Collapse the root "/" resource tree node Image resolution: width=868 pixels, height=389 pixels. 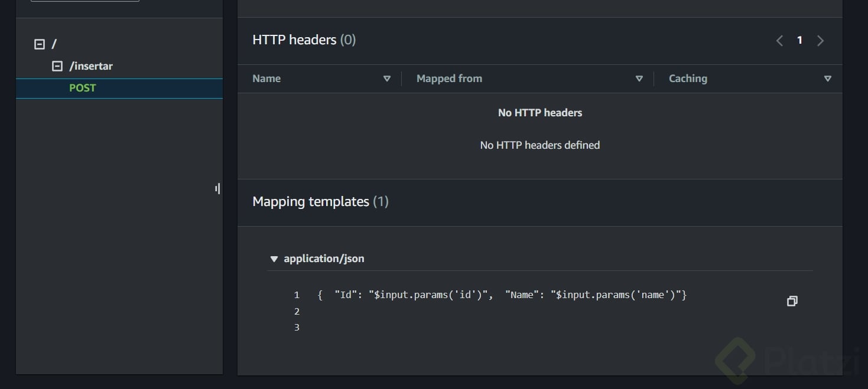pyautogui.click(x=40, y=44)
